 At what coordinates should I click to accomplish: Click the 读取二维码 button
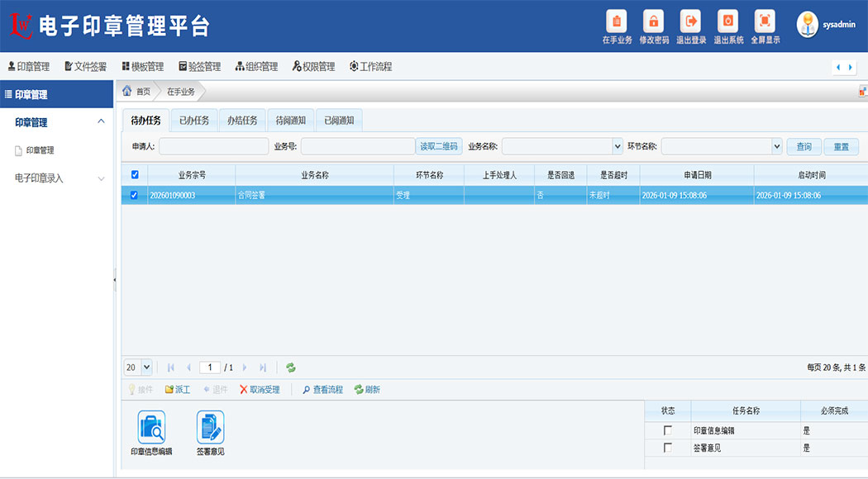point(439,146)
